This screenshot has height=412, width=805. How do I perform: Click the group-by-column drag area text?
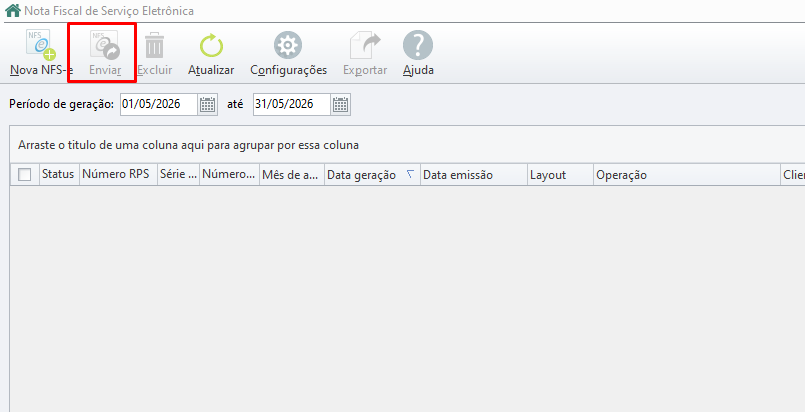[188, 145]
